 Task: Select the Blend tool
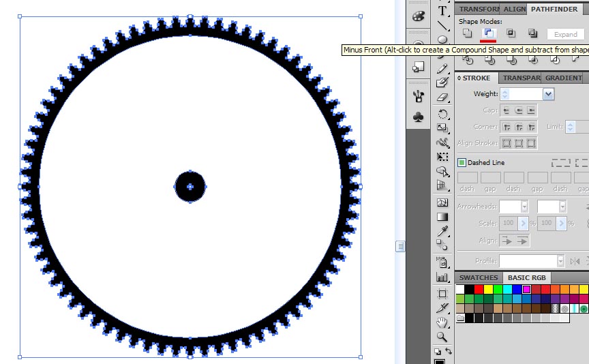click(x=442, y=245)
